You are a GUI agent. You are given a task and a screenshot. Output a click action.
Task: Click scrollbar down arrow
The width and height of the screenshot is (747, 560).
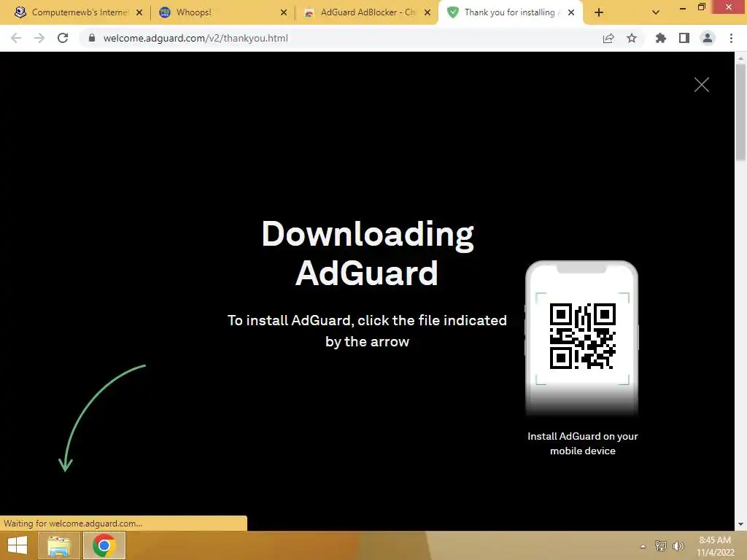point(740,525)
